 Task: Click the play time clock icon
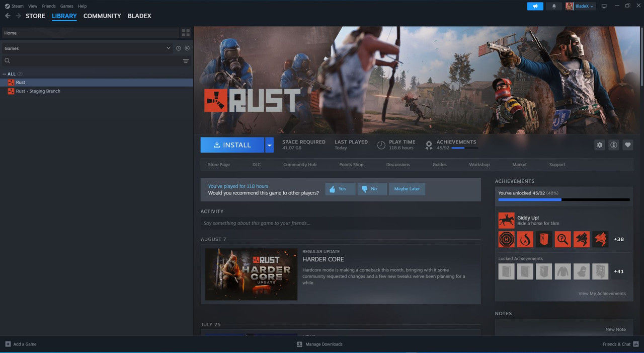click(381, 145)
